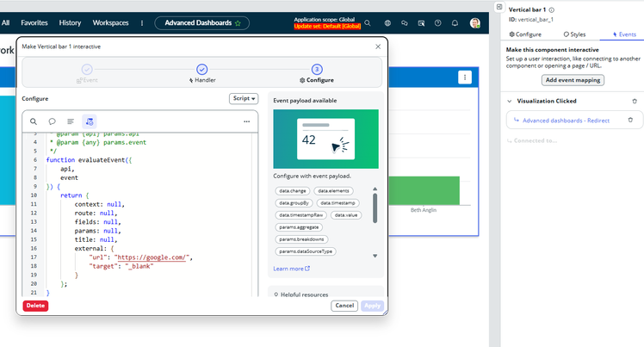Favorite Advanced Dashboards with the star

tap(238, 22)
